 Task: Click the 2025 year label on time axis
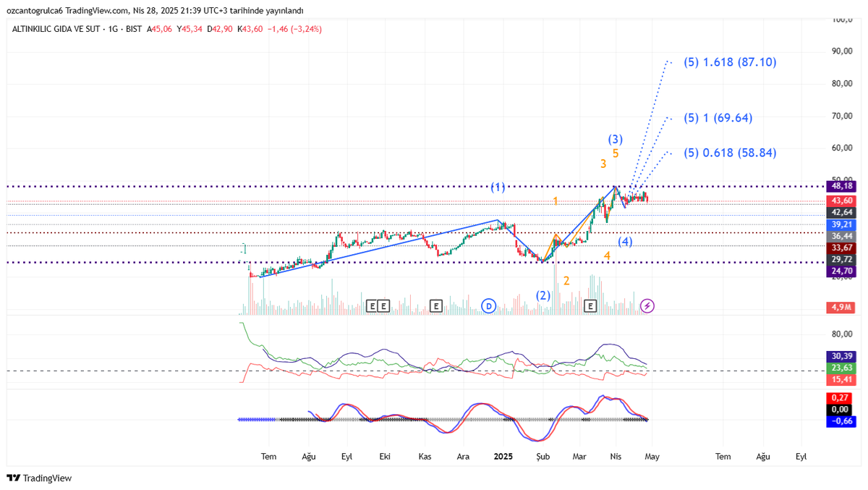(503, 457)
